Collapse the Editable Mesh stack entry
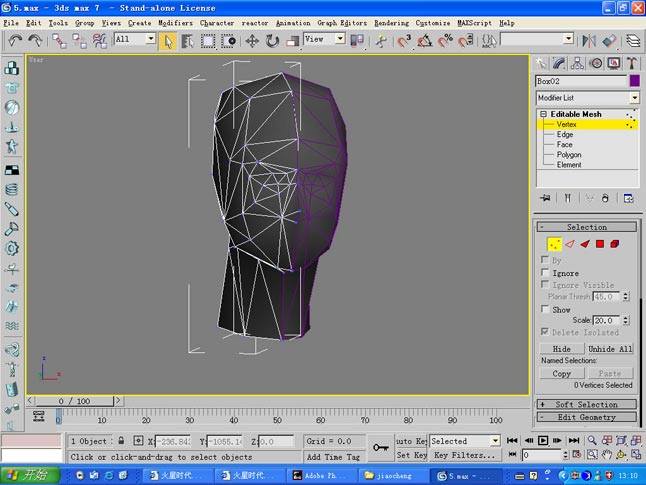 pyautogui.click(x=543, y=114)
